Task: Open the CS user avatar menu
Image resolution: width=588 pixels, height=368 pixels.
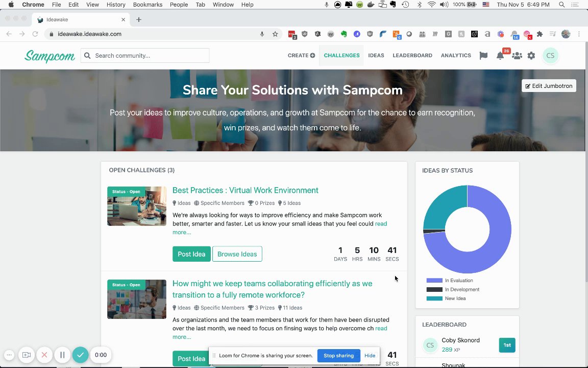Action: pyautogui.click(x=550, y=56)
